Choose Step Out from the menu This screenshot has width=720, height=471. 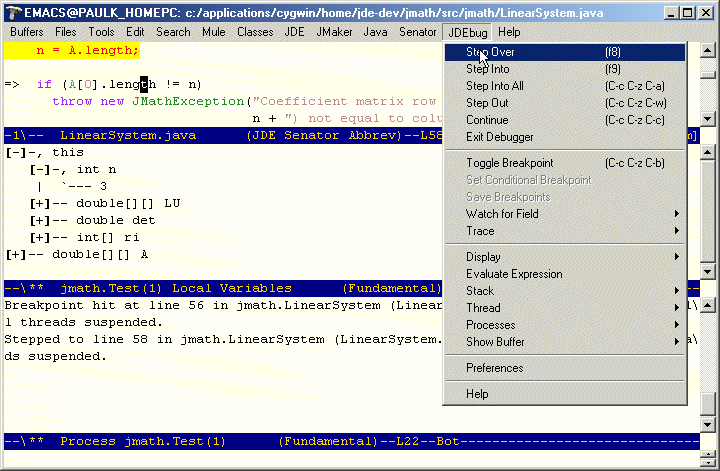487,103
